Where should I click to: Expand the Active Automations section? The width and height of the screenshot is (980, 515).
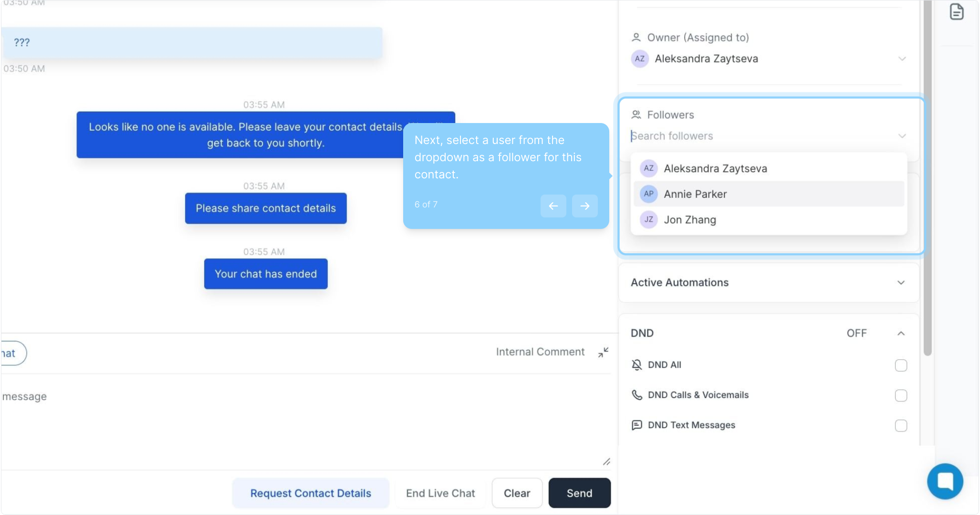900,283
